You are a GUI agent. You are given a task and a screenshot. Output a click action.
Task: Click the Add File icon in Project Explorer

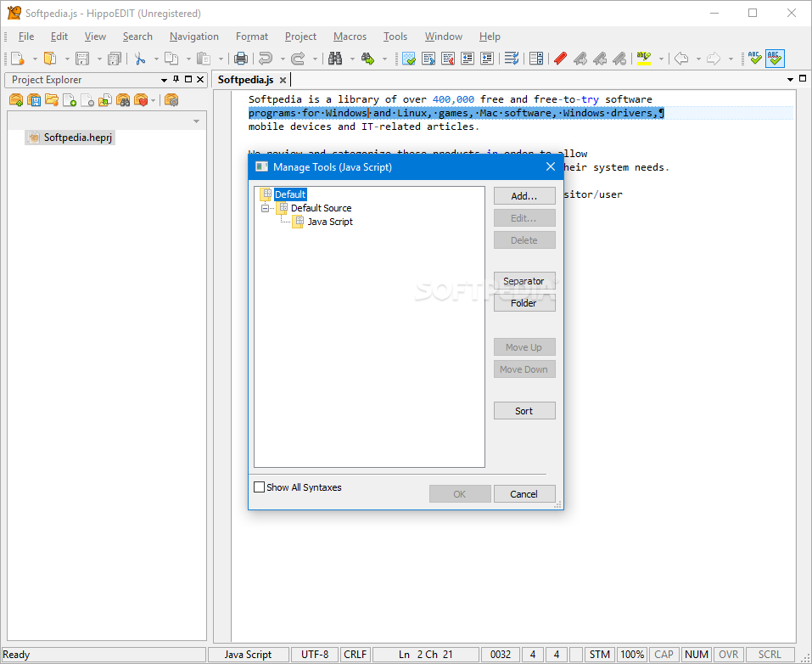click(x=70, y=100)
